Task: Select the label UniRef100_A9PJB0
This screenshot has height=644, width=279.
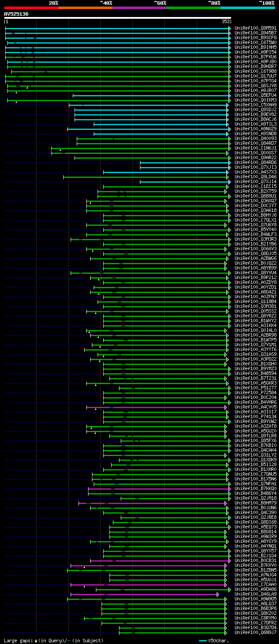Action: click(x=255, y=62)
